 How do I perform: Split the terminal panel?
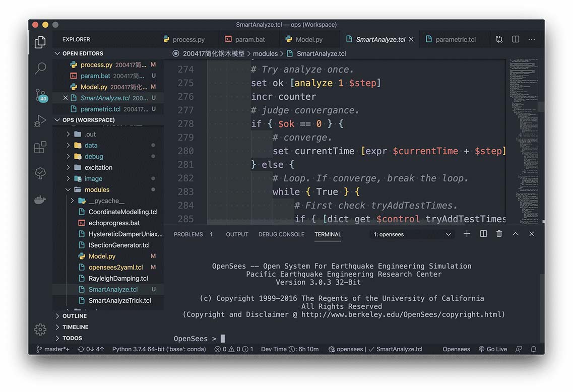click(483, 234)
